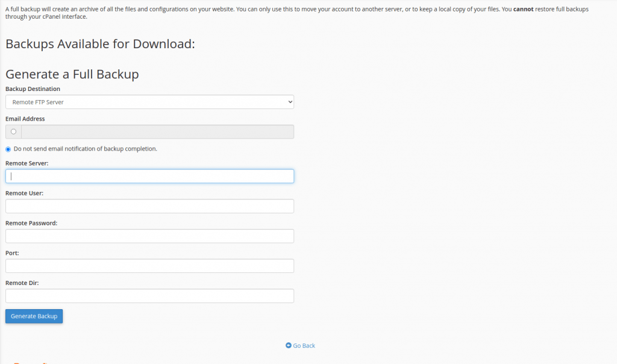The height and width of the screenshot is (364, 617).
Task: Click inside the Remote Server field
Action: click(149, 176)
